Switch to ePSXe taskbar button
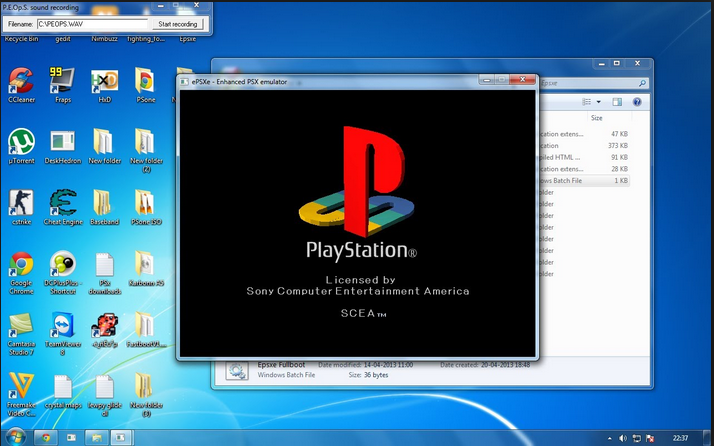Viewport: 714px width, 446px height. pos(121,438)
